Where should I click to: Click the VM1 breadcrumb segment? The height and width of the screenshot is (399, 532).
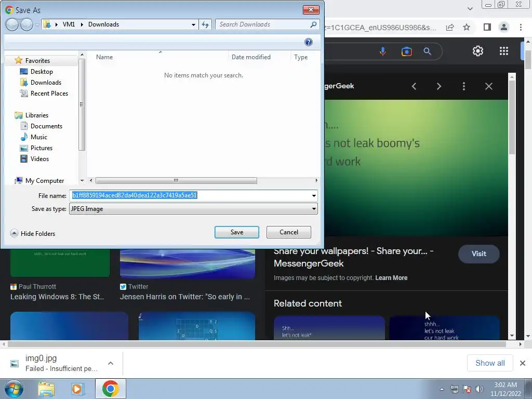[x=69, y=24]
